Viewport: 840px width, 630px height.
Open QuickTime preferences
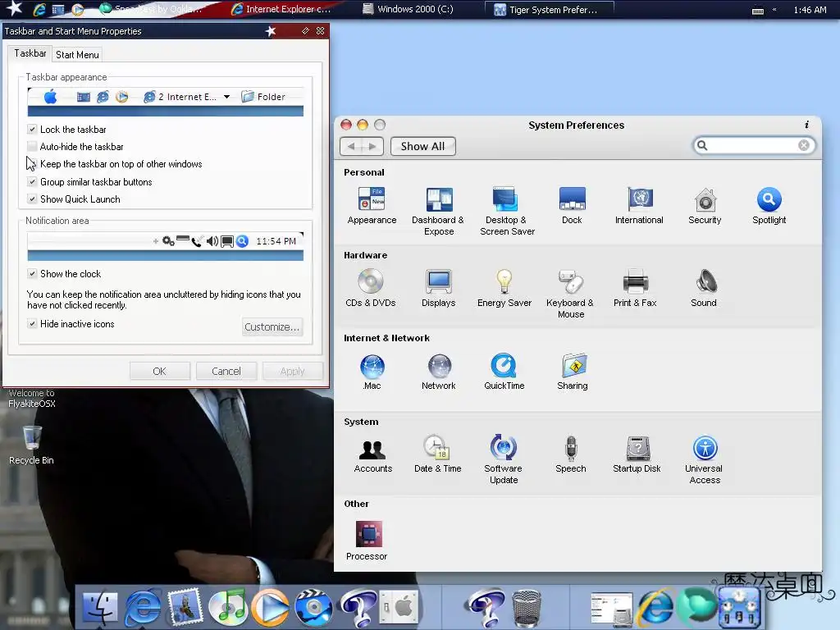(504, 372)
